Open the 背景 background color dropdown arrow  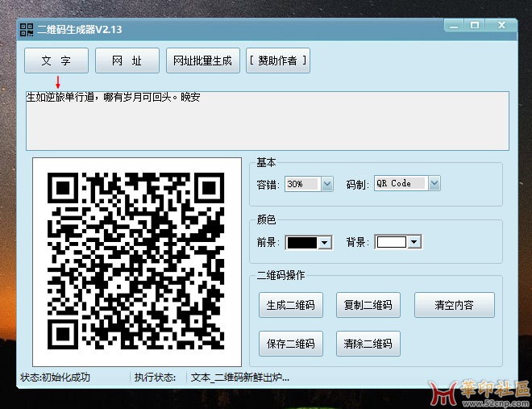[x=414, y=242]
